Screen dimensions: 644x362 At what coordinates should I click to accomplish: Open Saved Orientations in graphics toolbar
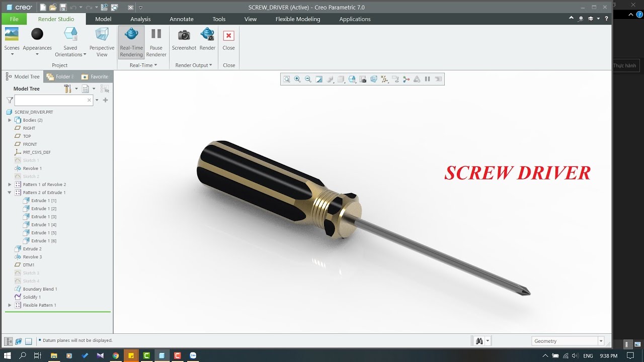pos(352,79)
